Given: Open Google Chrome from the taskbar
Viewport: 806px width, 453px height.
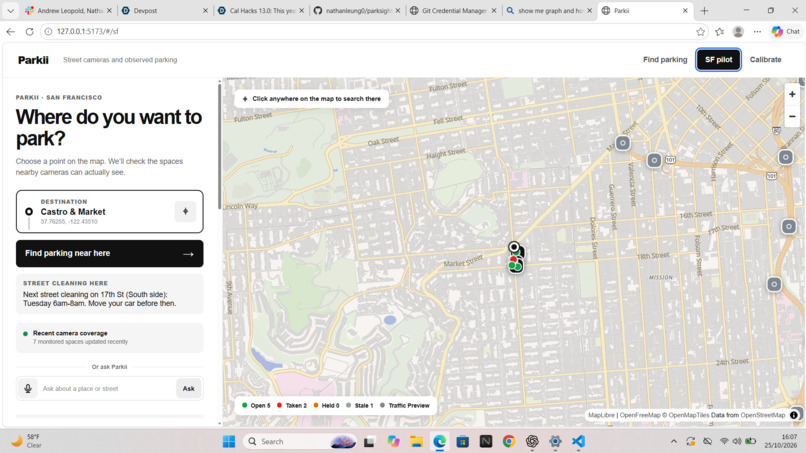Looking at the screenshot, I should (509, 441).
